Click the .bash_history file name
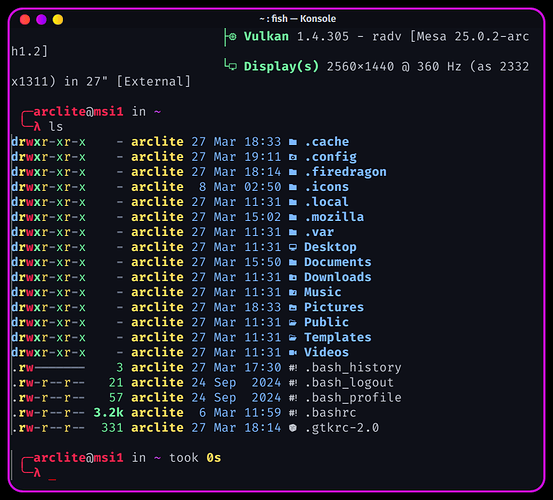Screen dimensions: 553x500 click(x=353, y=368)
